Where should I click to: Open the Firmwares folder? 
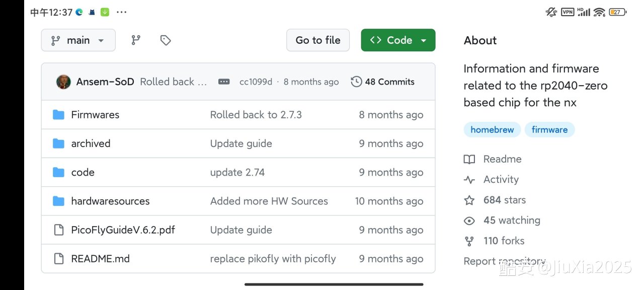tap(95, 115)
